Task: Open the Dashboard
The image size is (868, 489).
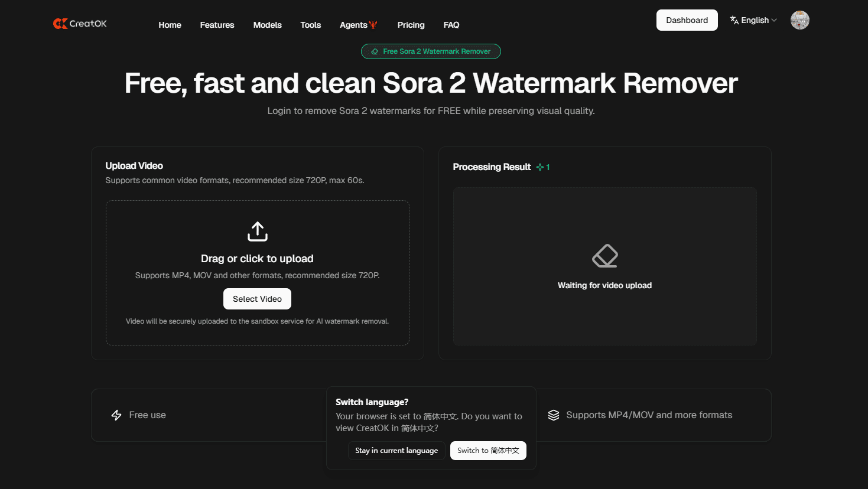Action: click(687, 20)
